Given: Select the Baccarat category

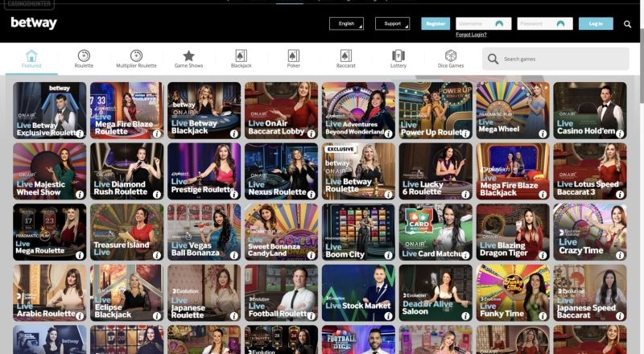Looking at the screenshot, I should (346, 59).
